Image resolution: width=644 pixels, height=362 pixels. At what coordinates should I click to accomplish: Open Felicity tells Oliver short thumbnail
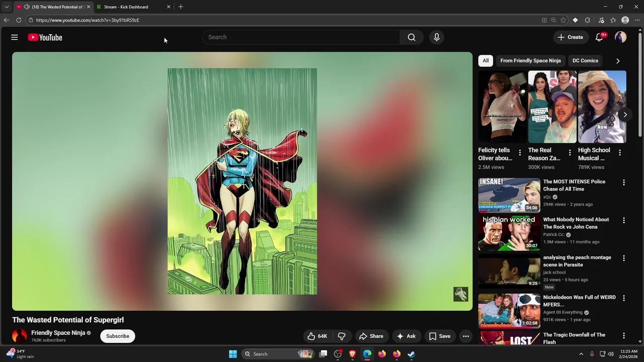click(502, 107)
